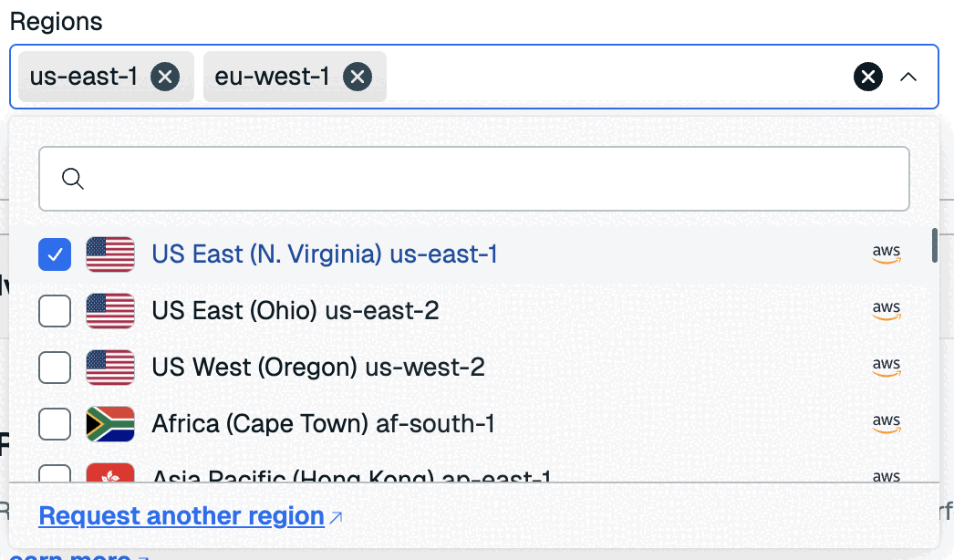The height and width of the screenshot is (560, 954).
Task: Open the Request another region link
Action: pyautogui.click(x=181, y=516)
